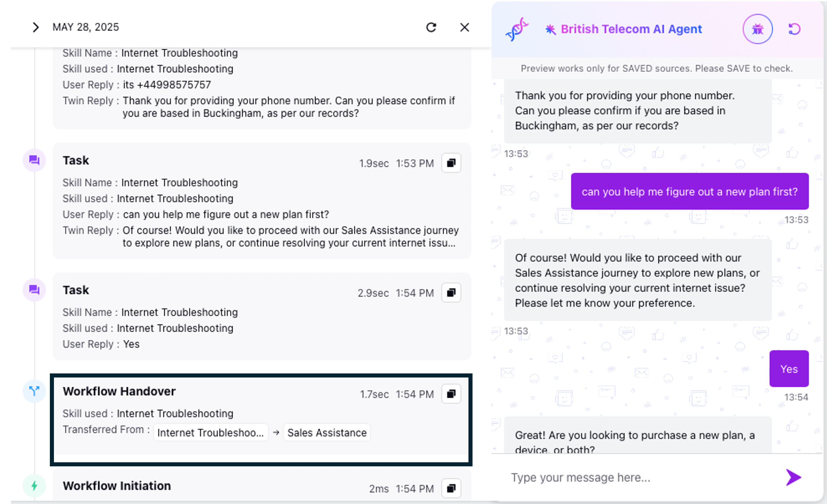The width and height of the screenshot is (827, 504).
Task: Click the 'can you help me figure out a new plan first?' chat bubble
Action: click(x=690, y=191)
